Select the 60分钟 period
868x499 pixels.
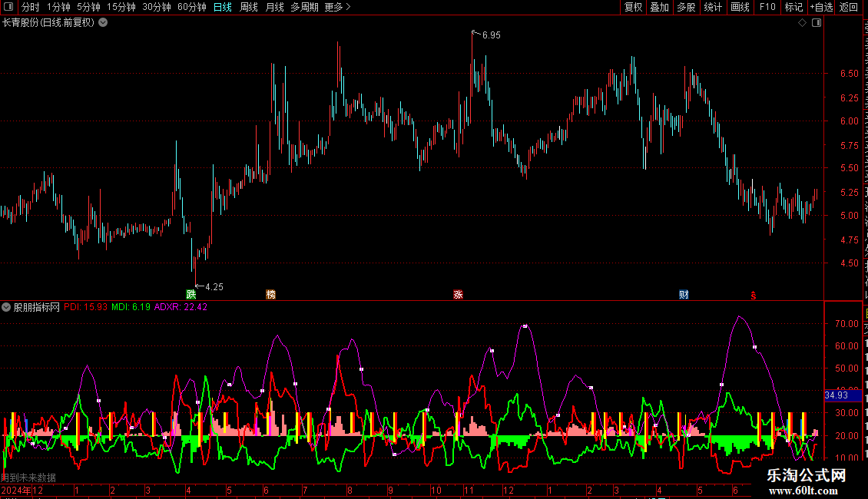192,7
